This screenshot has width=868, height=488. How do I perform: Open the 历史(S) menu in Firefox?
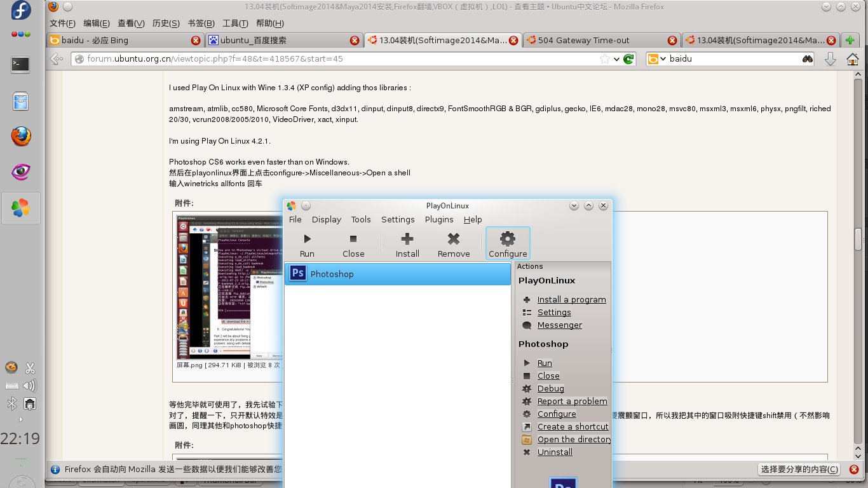pyautogui.click(x=166, y=24)
